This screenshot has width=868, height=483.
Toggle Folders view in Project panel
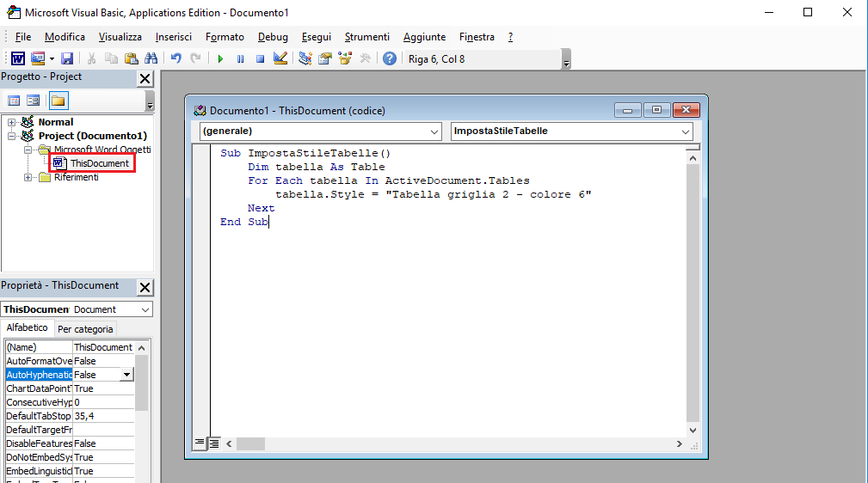(58, 101)
